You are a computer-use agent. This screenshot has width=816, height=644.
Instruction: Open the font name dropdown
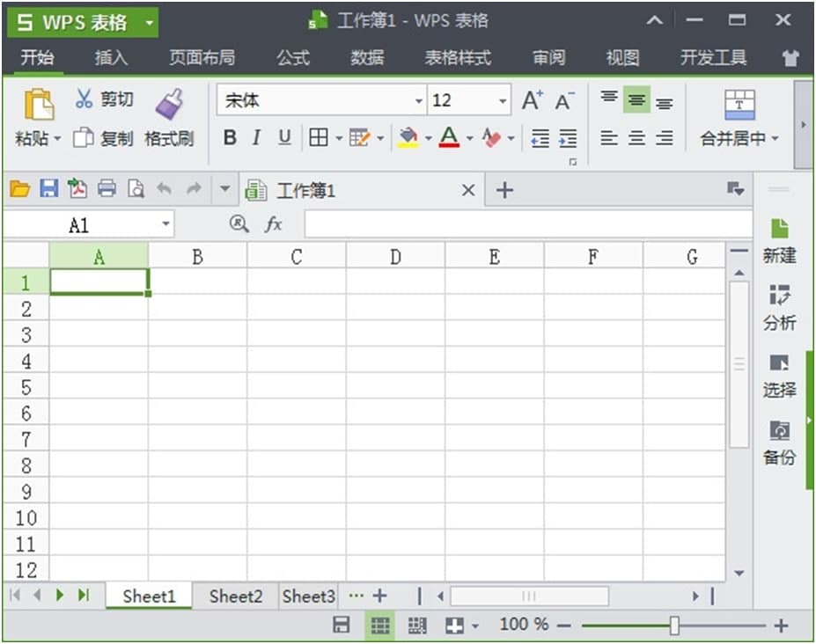click(418, 100)
